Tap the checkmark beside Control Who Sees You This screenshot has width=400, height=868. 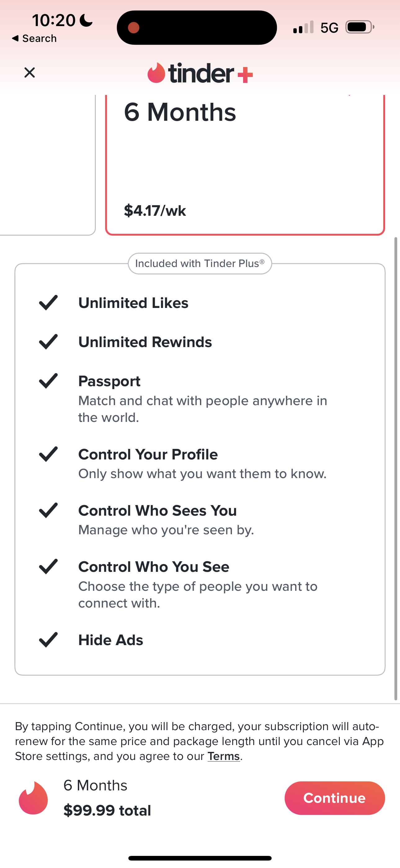48,510
